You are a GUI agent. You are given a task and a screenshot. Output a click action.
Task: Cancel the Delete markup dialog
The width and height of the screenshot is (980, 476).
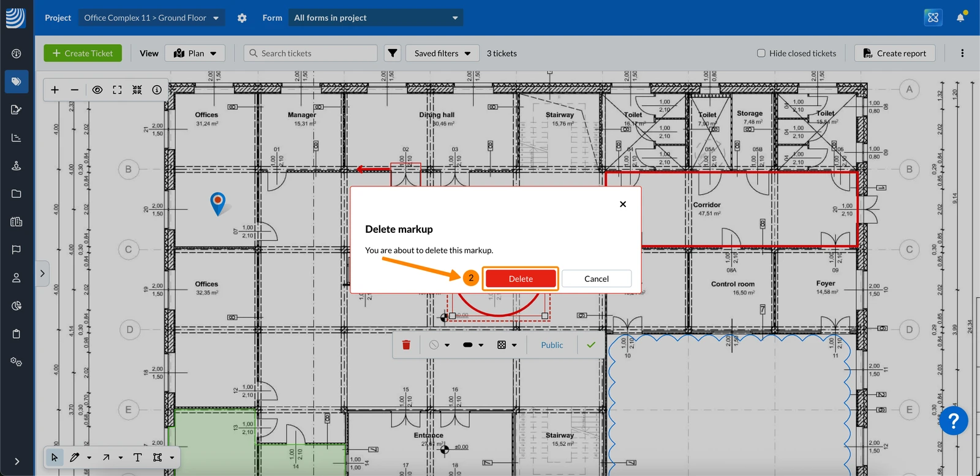coord(596,279)
